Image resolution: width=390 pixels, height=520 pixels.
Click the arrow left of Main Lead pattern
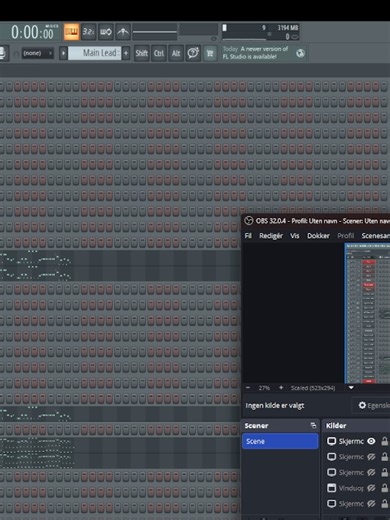[x=63, y=53]
